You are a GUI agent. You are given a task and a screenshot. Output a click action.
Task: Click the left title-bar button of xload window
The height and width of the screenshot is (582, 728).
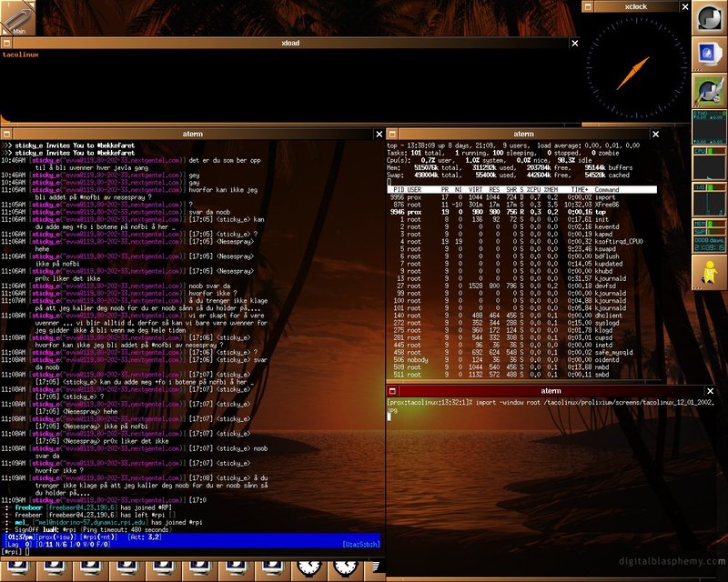[x=6, y=43]
